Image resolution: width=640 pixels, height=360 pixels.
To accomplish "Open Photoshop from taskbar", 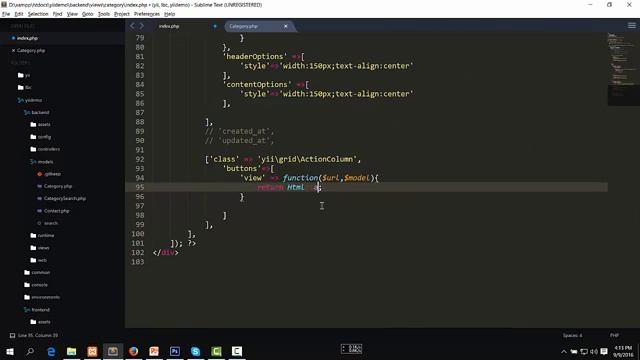I will tap(175, 351).
